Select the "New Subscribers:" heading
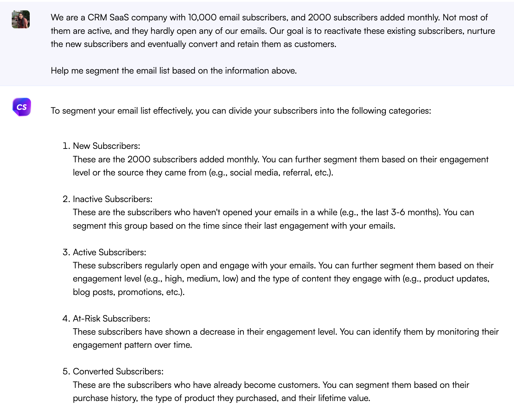Image resolution: width=514 pixels, height=420 pixels. click(x=106, y=146)
